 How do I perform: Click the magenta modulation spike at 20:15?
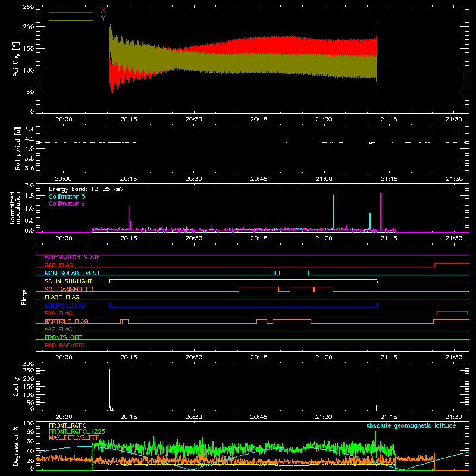coord(129,218)
